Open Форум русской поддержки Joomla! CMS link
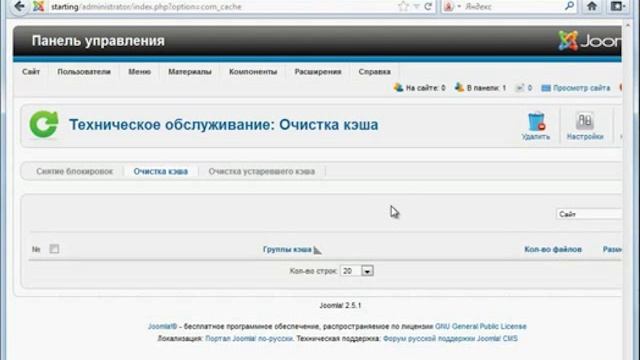Viewport: 640px width, 360px height. pyautogui.click(x=450, y=339)
